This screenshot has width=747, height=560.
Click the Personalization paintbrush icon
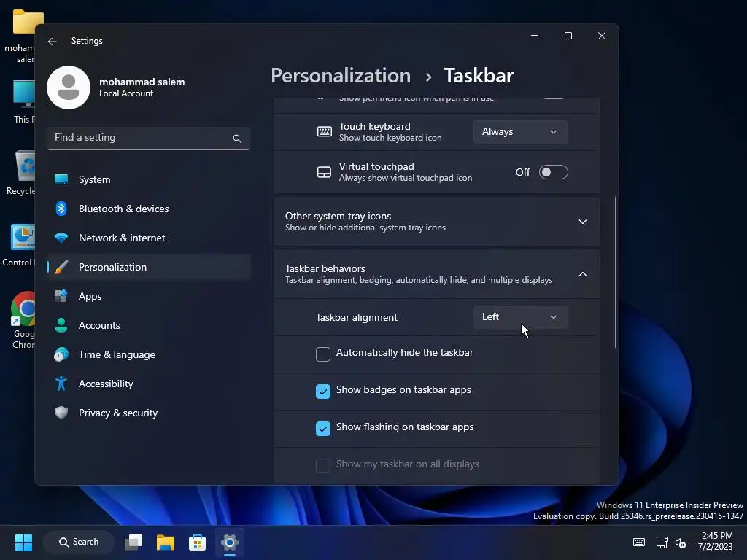coord(61,267)
